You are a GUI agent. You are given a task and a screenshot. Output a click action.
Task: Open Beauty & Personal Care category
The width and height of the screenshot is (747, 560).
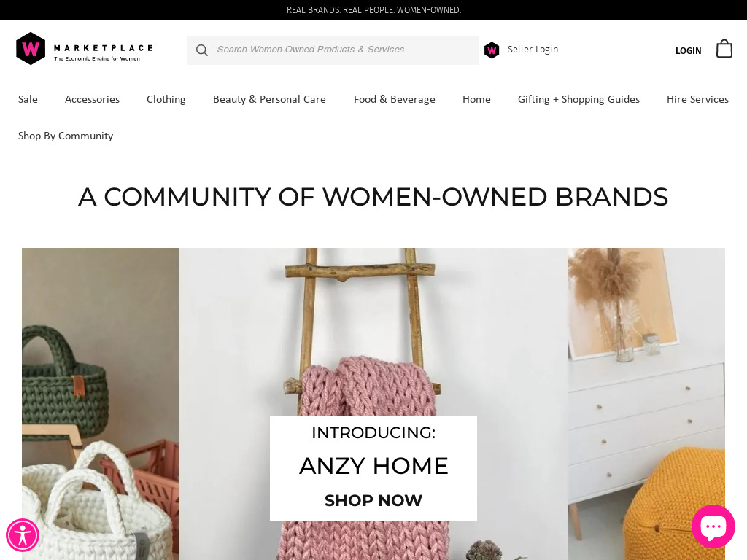[270, 99]
